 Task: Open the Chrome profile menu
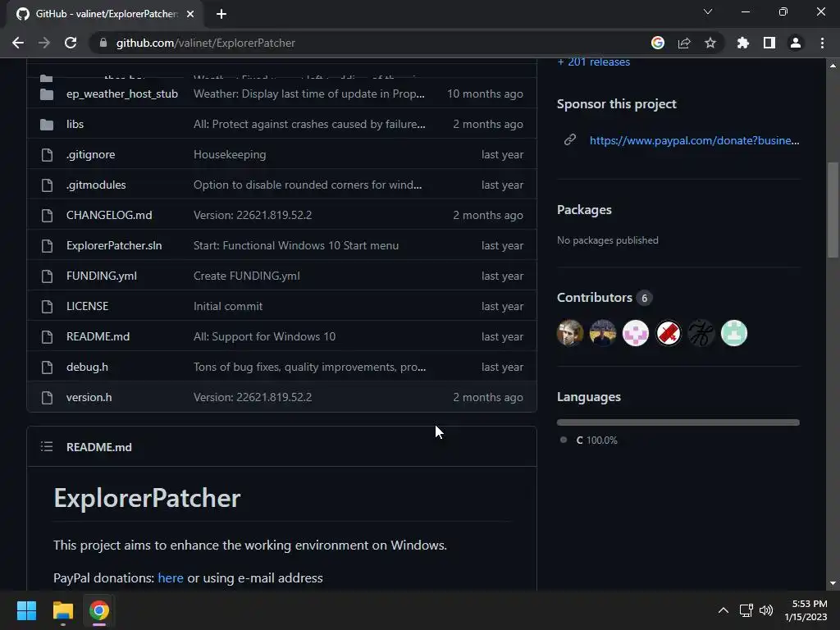796,43
